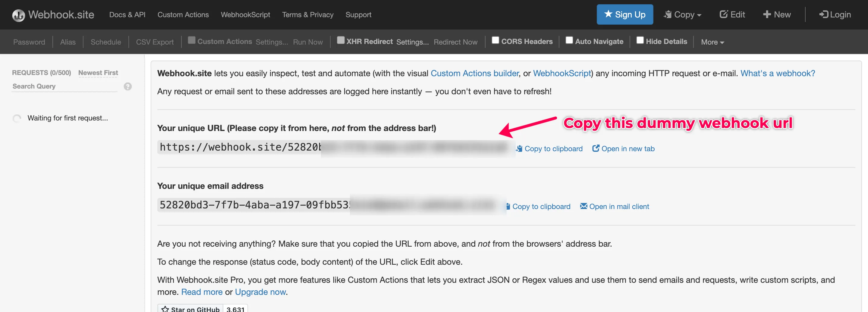Open the Support nav item
This screenshot has width=868, height=312.
(358, 14)
